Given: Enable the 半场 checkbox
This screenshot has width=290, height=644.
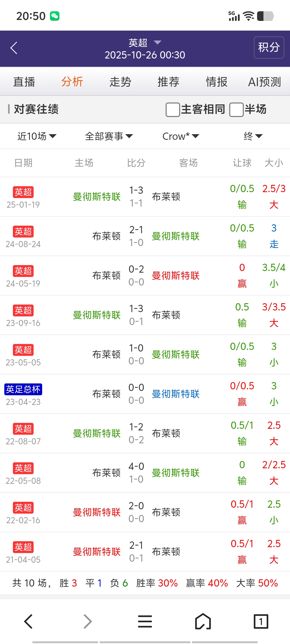Looking at the screenshot, I should [x=236, y=109].
